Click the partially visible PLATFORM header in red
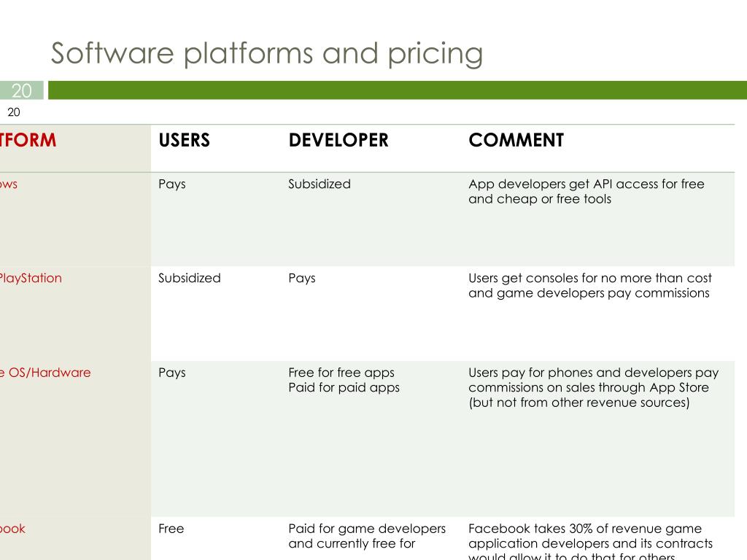Screen dimensions: 747x560 click(x=28, y=140)
